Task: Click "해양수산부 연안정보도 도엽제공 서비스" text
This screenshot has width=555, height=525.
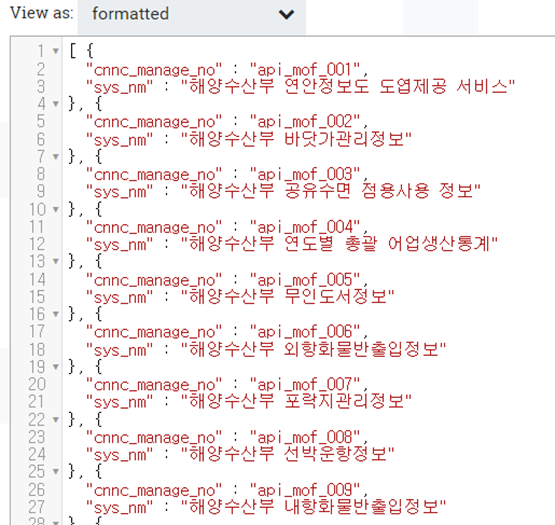Action: pyautogui.click(x=349, y=86)
